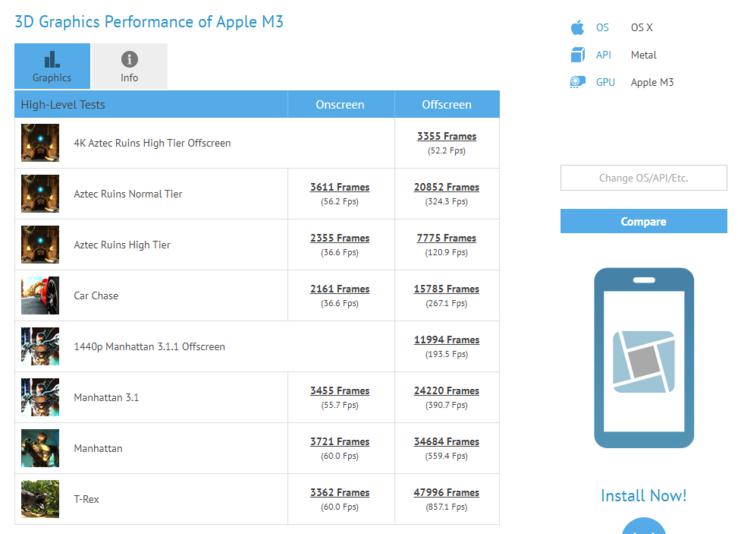The height and width of the screenshot is (534, 738).
Task: Click the OS X value
Action: pyautogui.click(x=642, y=27)
